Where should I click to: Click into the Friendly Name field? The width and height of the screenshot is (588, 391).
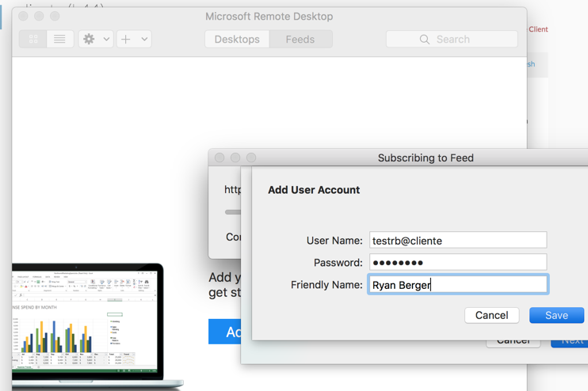tap(458, 284)
